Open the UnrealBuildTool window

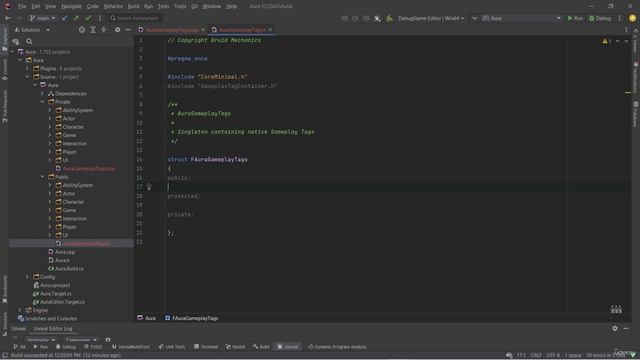pos(131,347)
